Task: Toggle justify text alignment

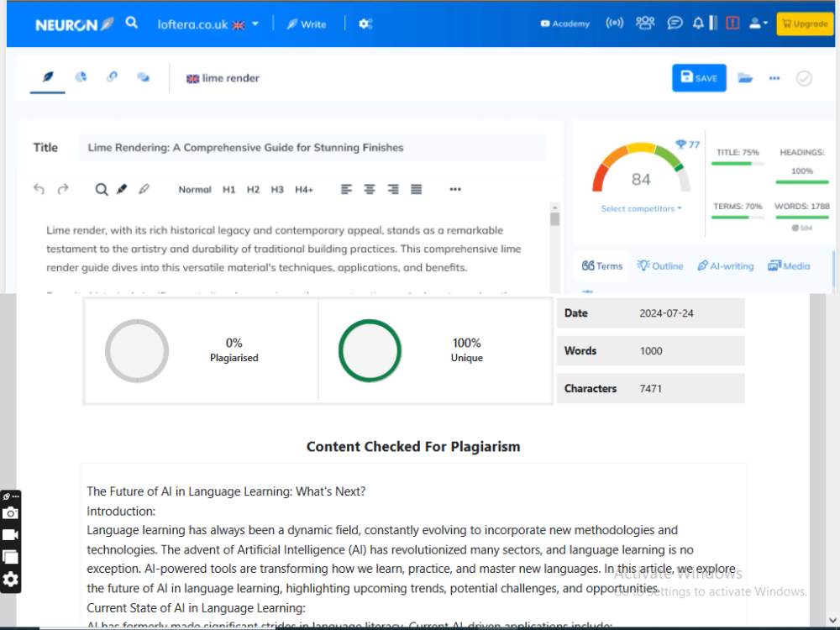Action: click(416, 190)
